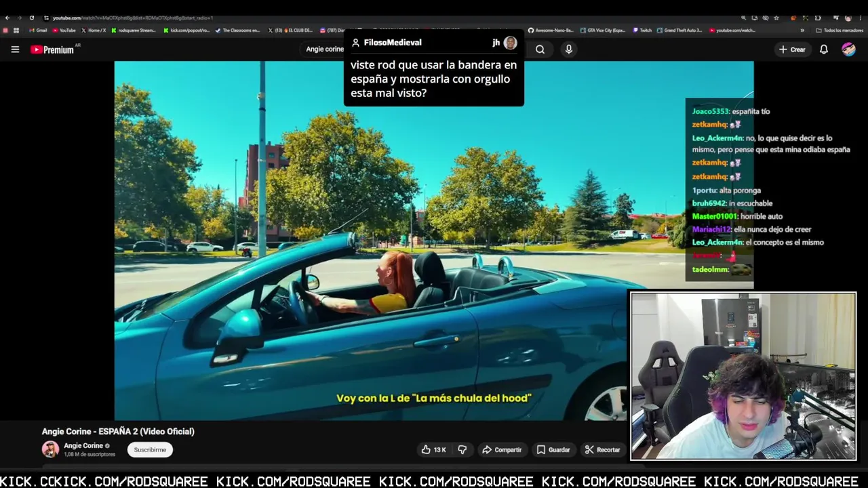Open YouTube notifications bell
This screenshot has width=868, height=488.
click(824, 49)
